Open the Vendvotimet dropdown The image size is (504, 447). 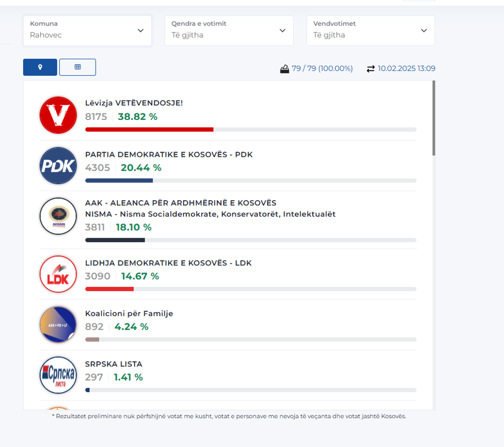(370, 30)
